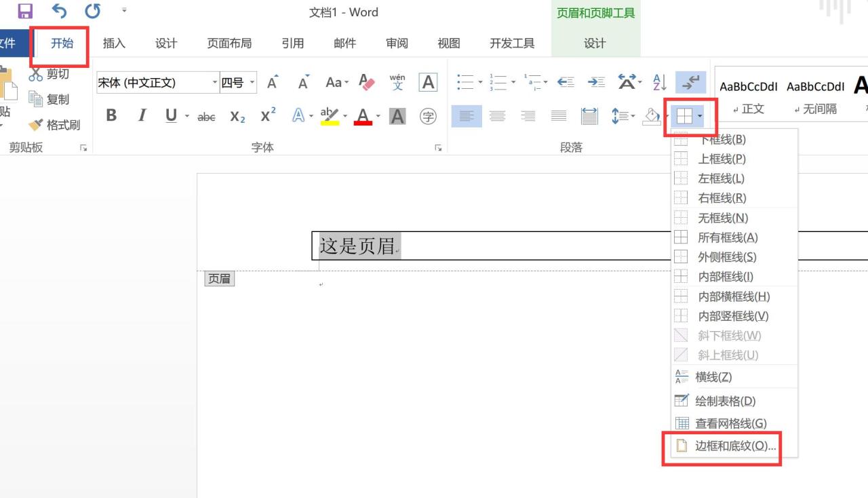868x498 pixels.
Task: Switch to the 插入 ribbon tab
Action: (113, 43)
